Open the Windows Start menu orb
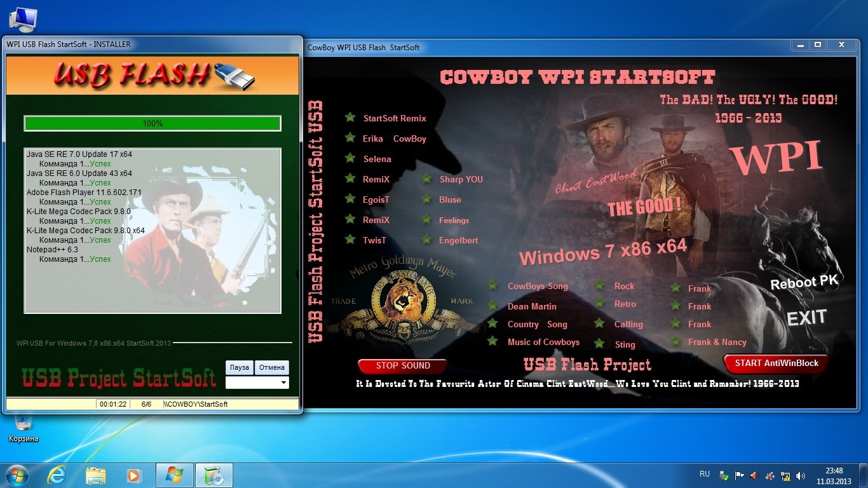 [x=17, y=475]
